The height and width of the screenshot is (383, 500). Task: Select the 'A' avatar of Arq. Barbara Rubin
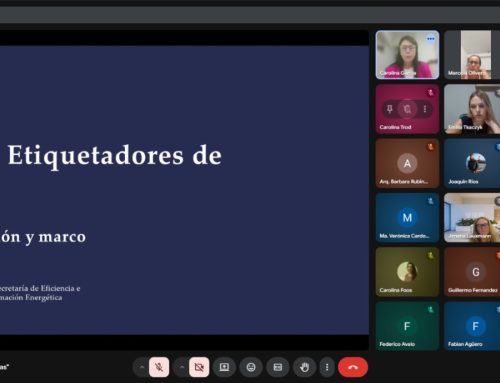(x=407, y=163)
